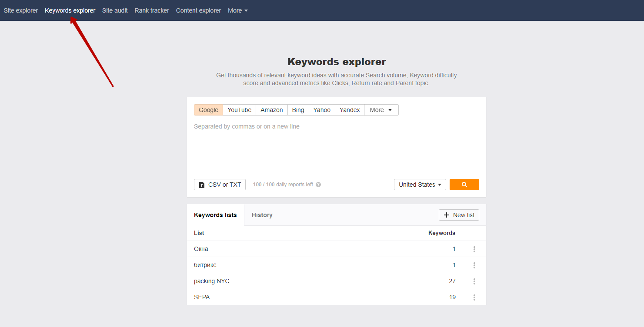Open options menu for битрикс list
The width and height of the screenshot is (644, 327).
[474, 265]
